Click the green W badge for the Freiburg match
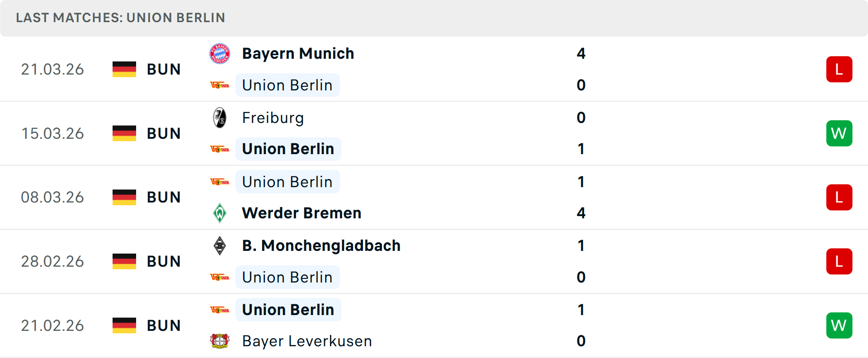 point(839,133)
